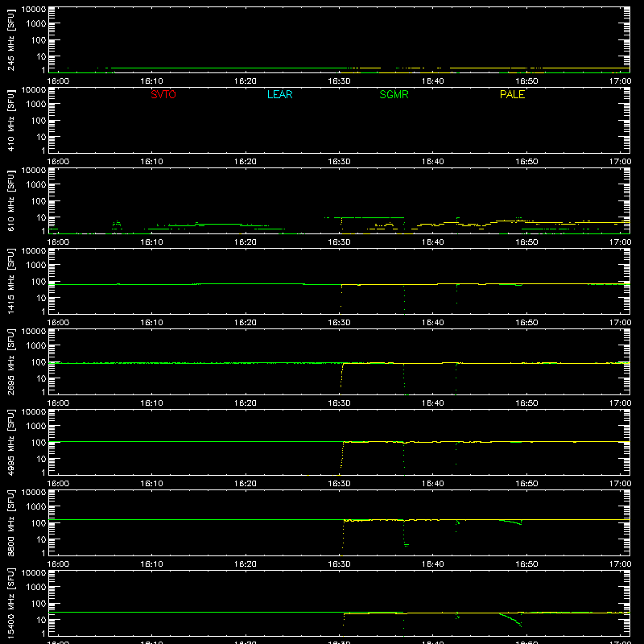Select the 610 MHz [SFU] axis title
The width and height of the screenshot is (644, 644).
(x=11, y=200)
